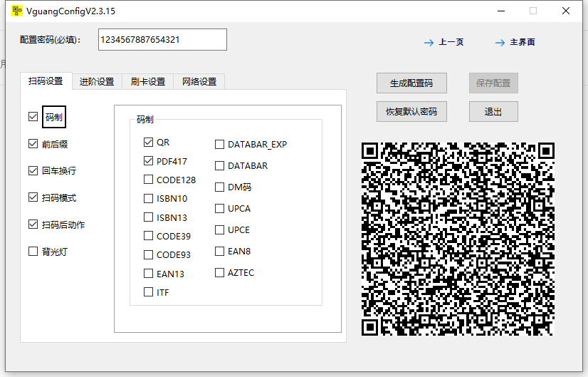
Task: Enable the CODE93 checkbox
Action: point(149,254)
